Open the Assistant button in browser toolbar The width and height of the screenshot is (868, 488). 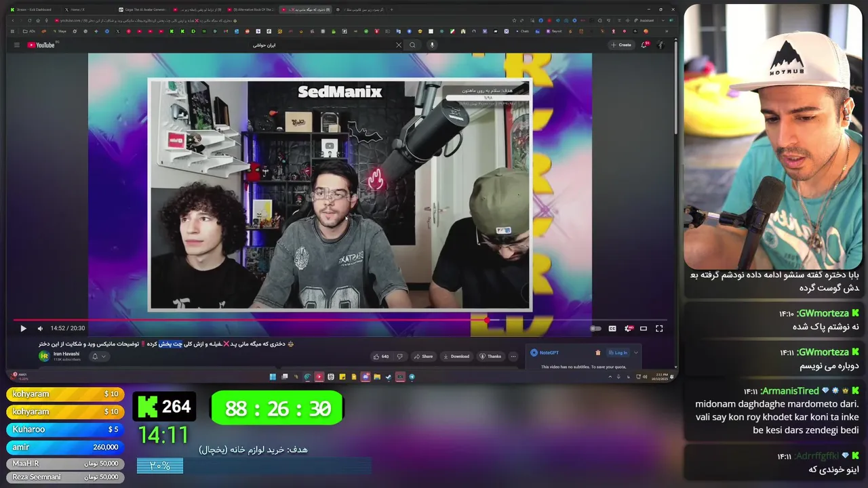click(644, 20)
